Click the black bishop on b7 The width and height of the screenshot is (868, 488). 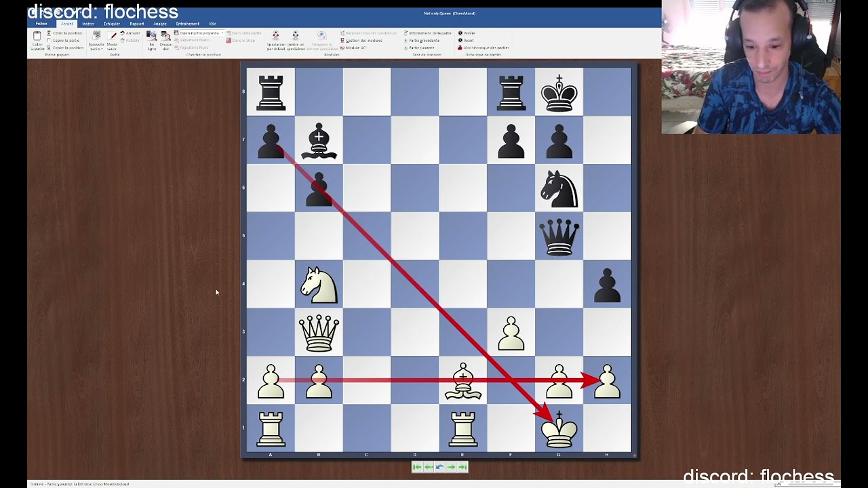(319, 142)
